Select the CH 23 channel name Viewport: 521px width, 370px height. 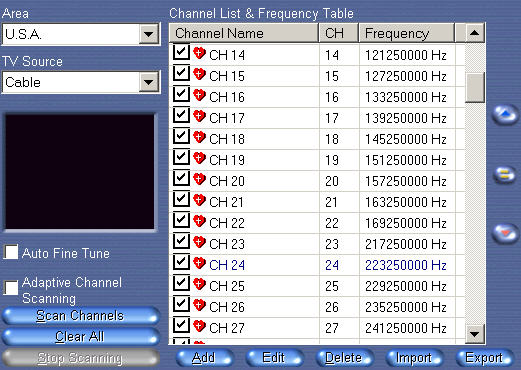tap(227, 244)
